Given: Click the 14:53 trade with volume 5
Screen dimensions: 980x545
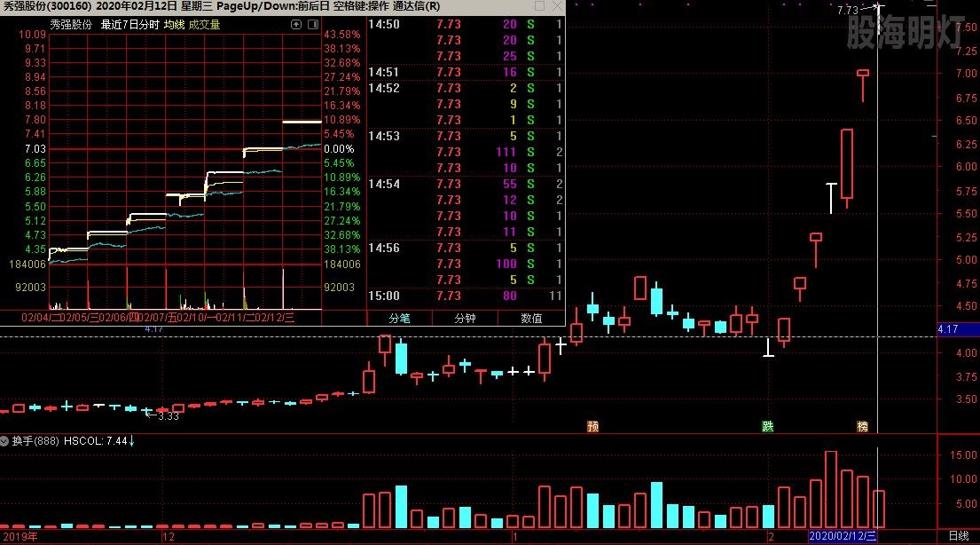Looking at the screenshot, I should click(466, 136).
